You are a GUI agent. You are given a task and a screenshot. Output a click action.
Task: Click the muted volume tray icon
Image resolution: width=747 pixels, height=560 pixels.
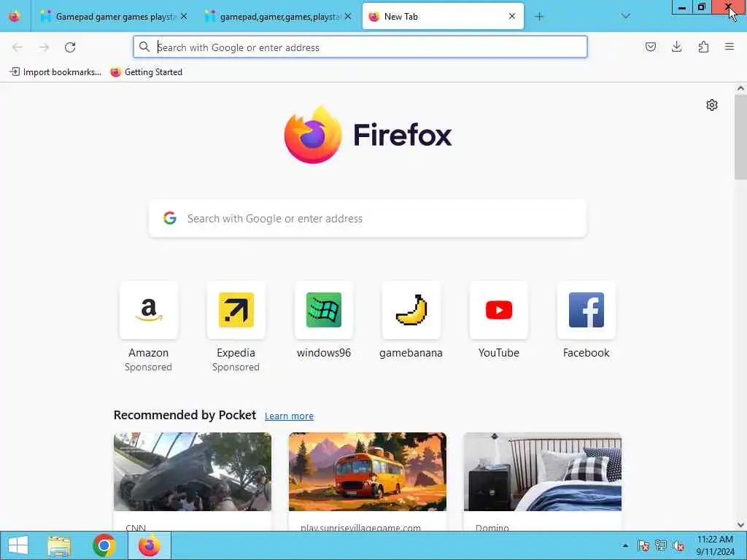tap(678, 545)
